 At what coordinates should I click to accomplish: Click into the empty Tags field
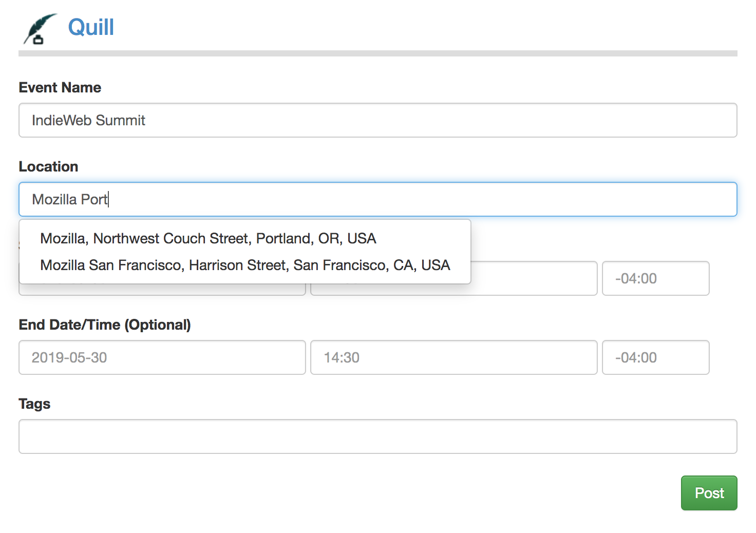pyautogui.click(x=378, y=436)
